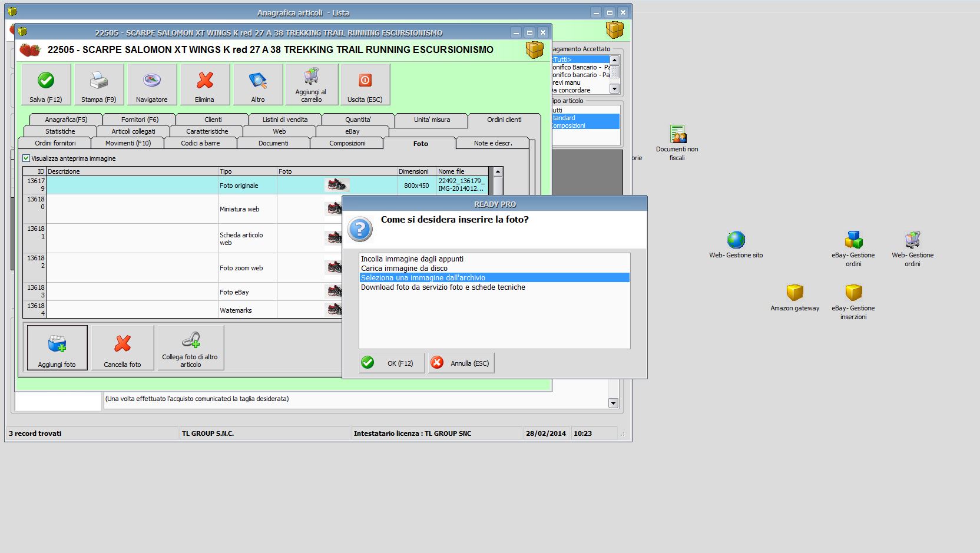
Task: Click the Nome file column header
Action: pyautogui.click(x=462, y=171)
